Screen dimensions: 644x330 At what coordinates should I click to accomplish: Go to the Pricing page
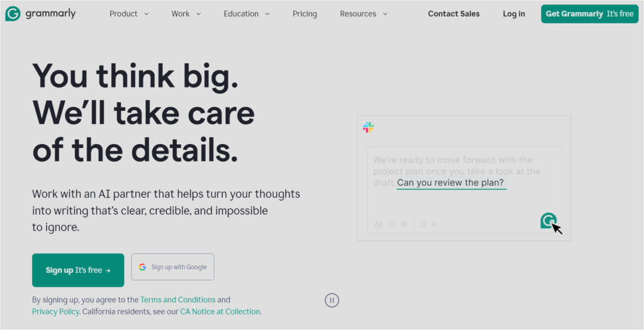point(305,14)
